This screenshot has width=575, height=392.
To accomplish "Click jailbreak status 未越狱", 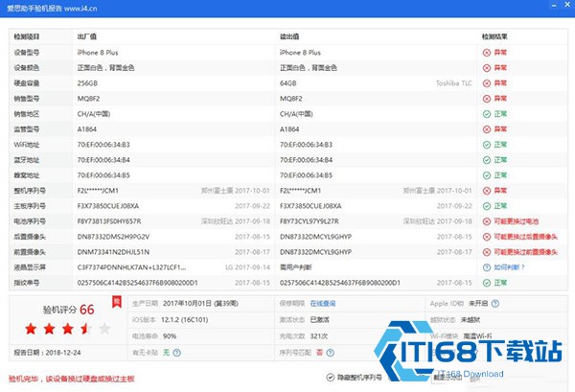I will coord(471,320).
